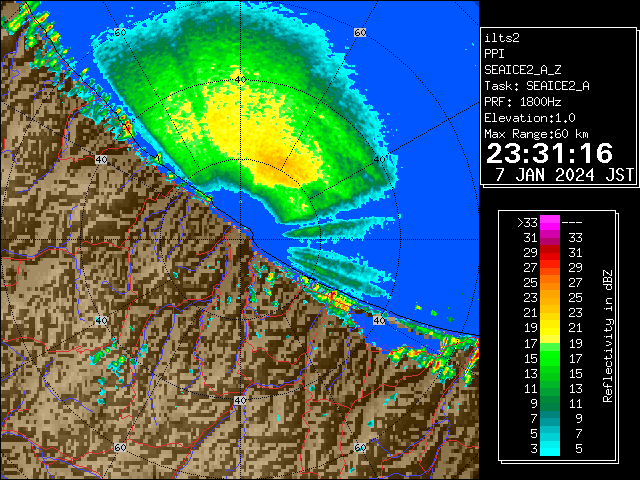This screenshot has width=640, height=480.
Task: Pick the dark red 29–31 dBZ swatch
Action: point(550,253)
